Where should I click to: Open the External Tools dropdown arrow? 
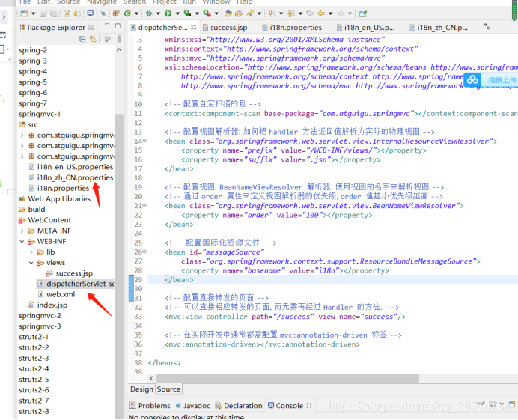coord(216,13)
